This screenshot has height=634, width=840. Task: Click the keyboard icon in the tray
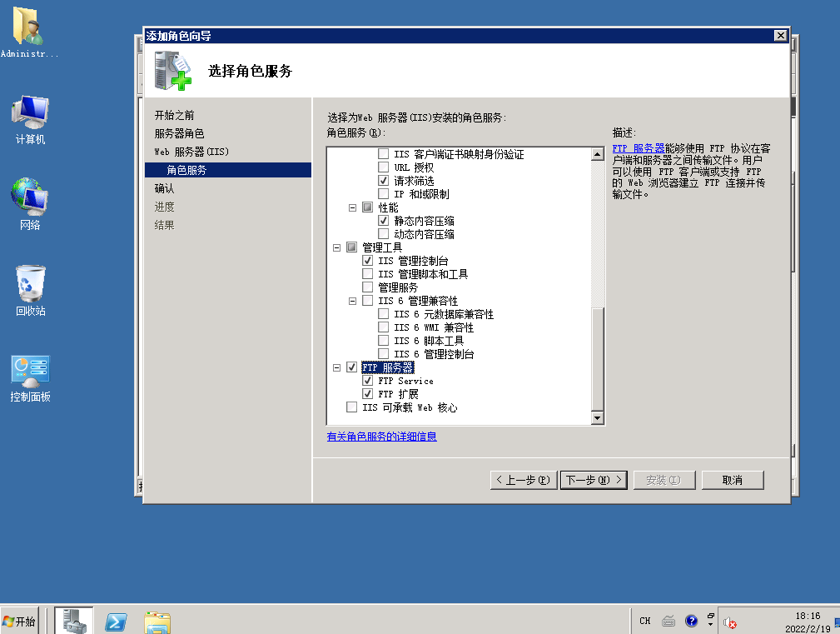668,622
